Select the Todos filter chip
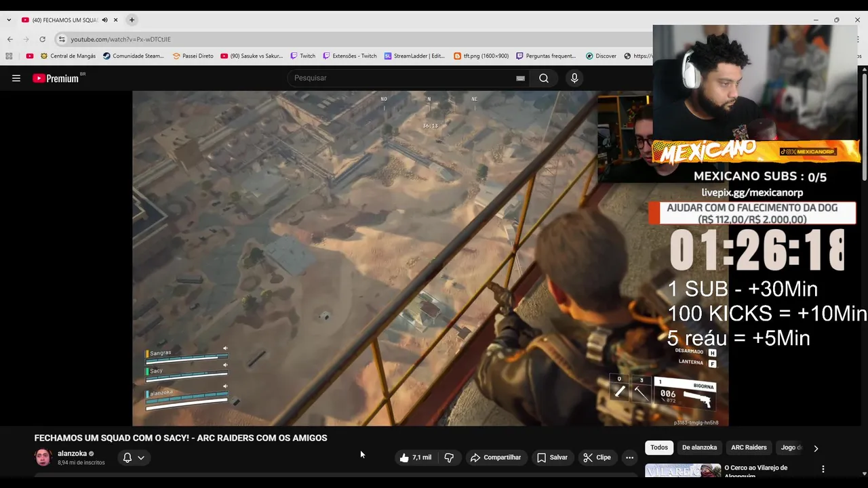This screenshot has height=488, width=868. click(659, 447)
